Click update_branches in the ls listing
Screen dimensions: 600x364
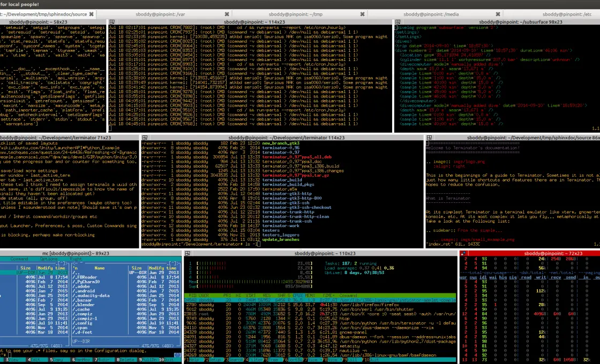pos(281,240)
